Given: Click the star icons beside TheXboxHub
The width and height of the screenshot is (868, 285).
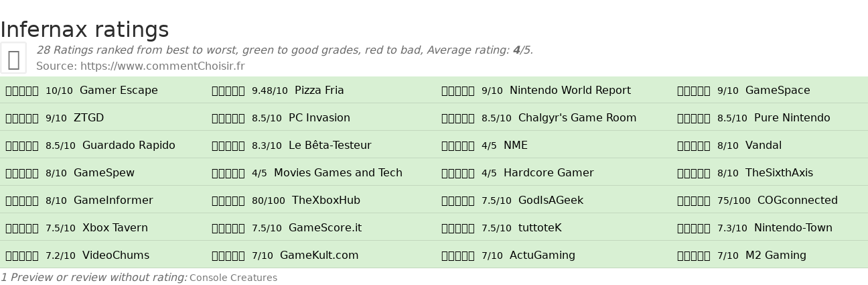Looking at the screenshot, I should coord(228,201).
